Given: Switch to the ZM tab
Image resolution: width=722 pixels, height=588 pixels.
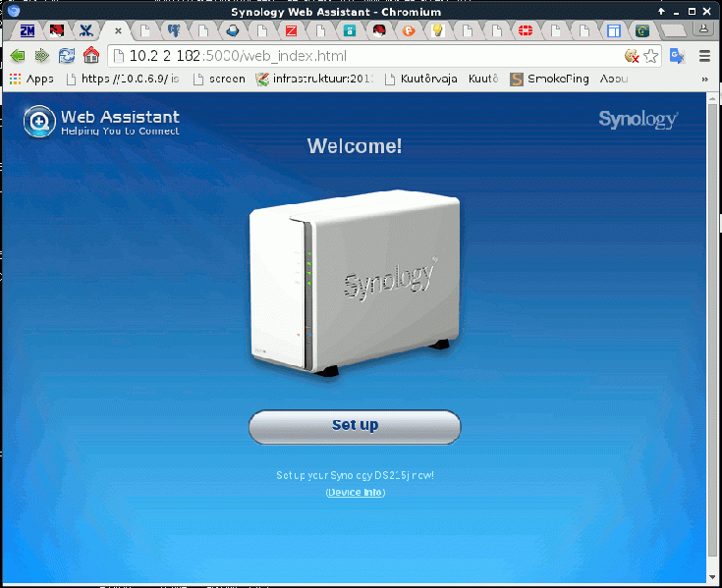Looking at the screenshot, I should (x=28, y=30).
